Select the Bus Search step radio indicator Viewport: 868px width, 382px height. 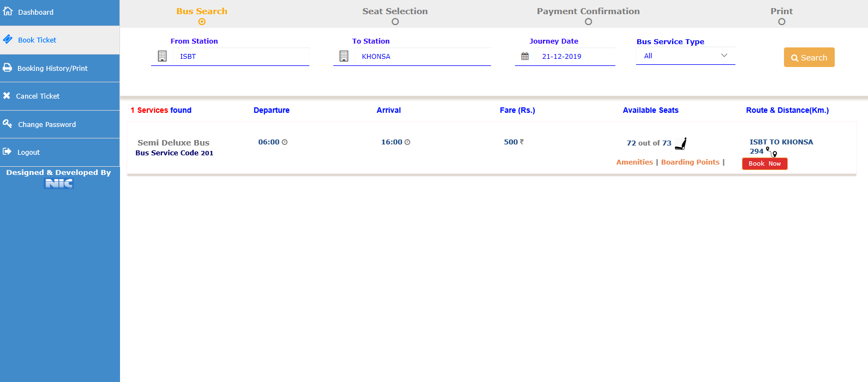[202, 22]
